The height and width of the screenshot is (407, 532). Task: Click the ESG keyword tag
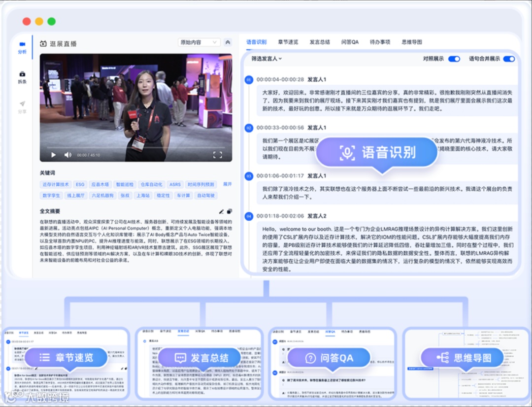pos(80,185)
